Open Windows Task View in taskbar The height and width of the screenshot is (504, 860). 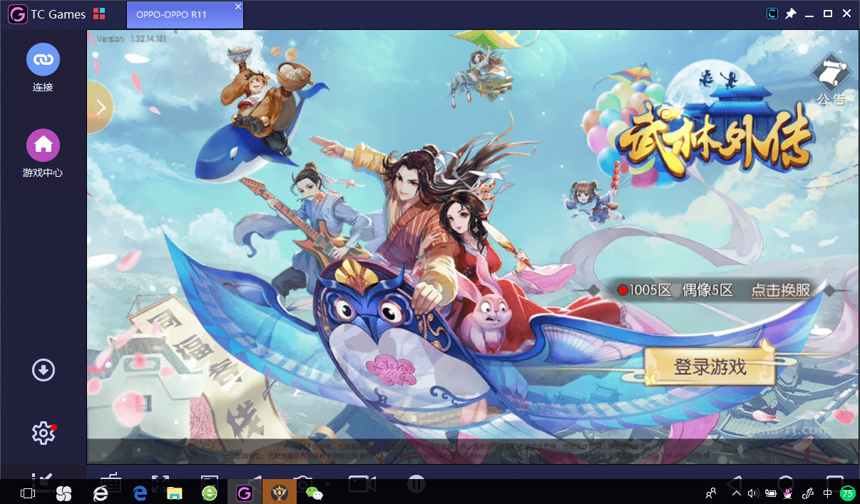point(28,493)
